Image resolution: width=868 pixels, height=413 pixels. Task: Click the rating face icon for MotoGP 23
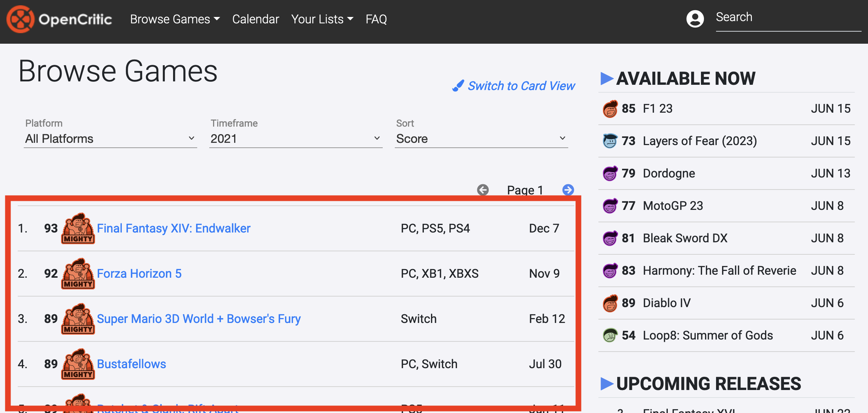610,206
